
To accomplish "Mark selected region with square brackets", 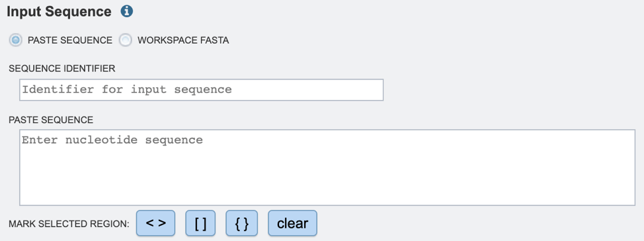I will click(200, 223).
